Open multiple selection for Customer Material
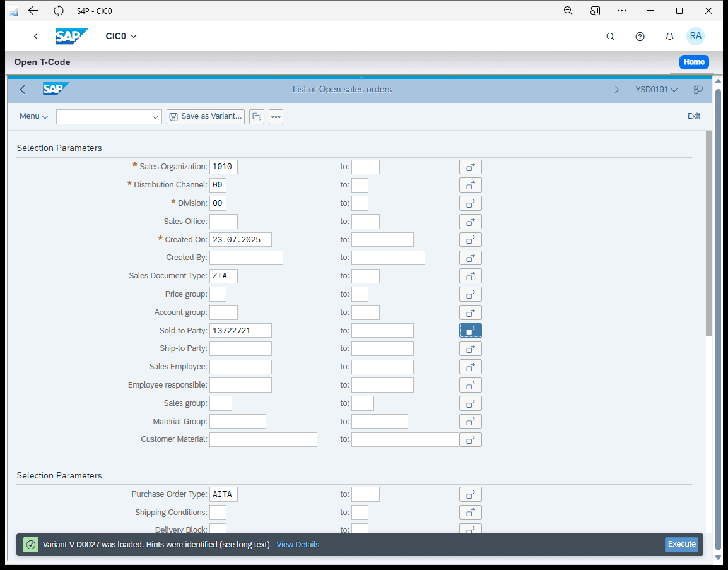 (x=471, y=440)
